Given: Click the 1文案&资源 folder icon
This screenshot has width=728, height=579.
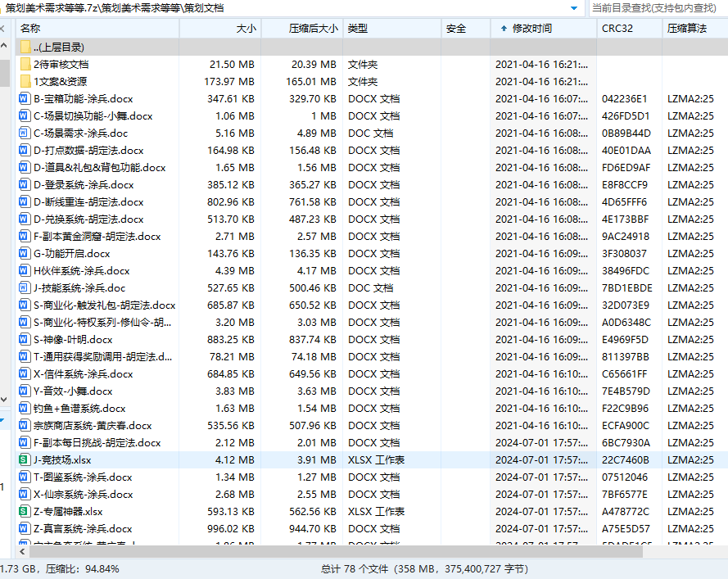Looking at the screenshot, I should point(25,81).
